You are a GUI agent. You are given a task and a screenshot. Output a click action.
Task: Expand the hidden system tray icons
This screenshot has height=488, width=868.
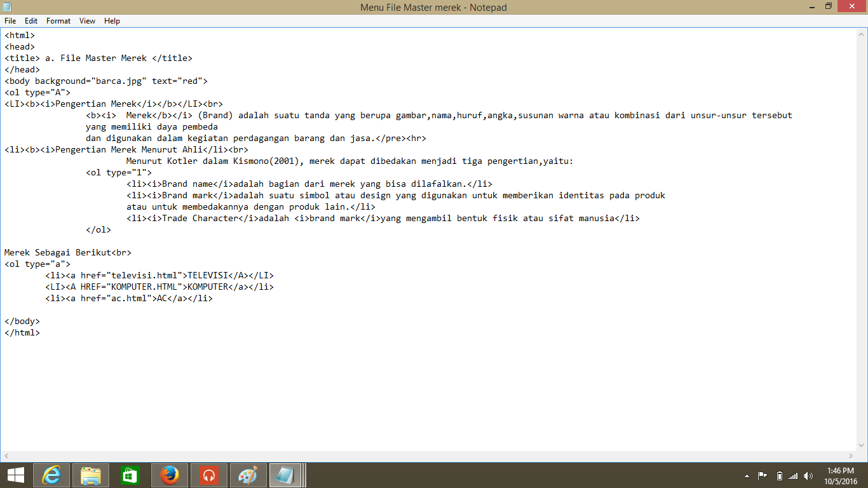[x=748, y=475]
